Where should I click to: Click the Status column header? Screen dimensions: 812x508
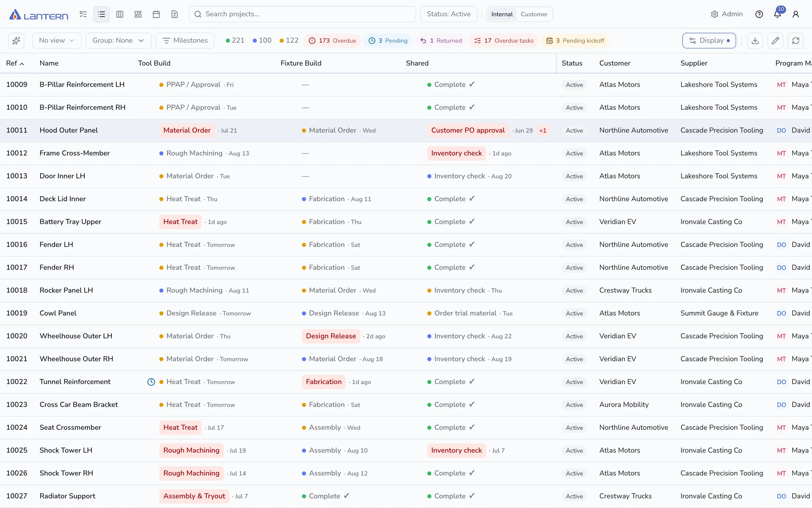click(x=572, y=63)
